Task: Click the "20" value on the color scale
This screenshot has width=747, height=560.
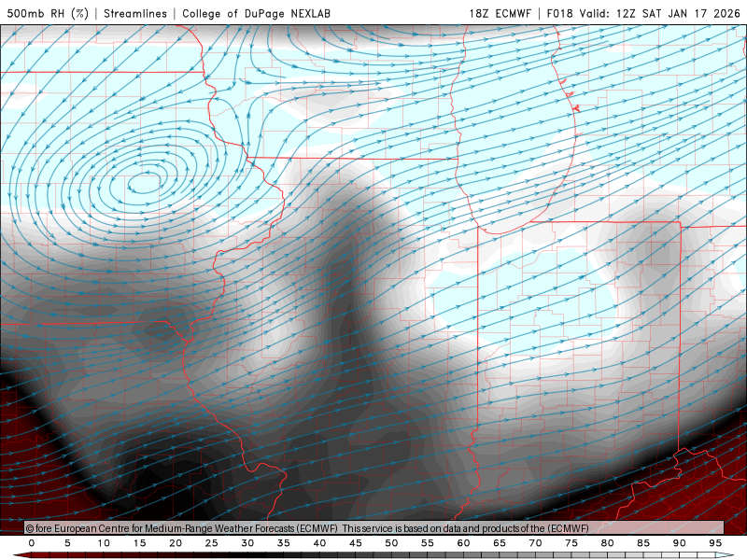Action: click(x=176, y=543)
